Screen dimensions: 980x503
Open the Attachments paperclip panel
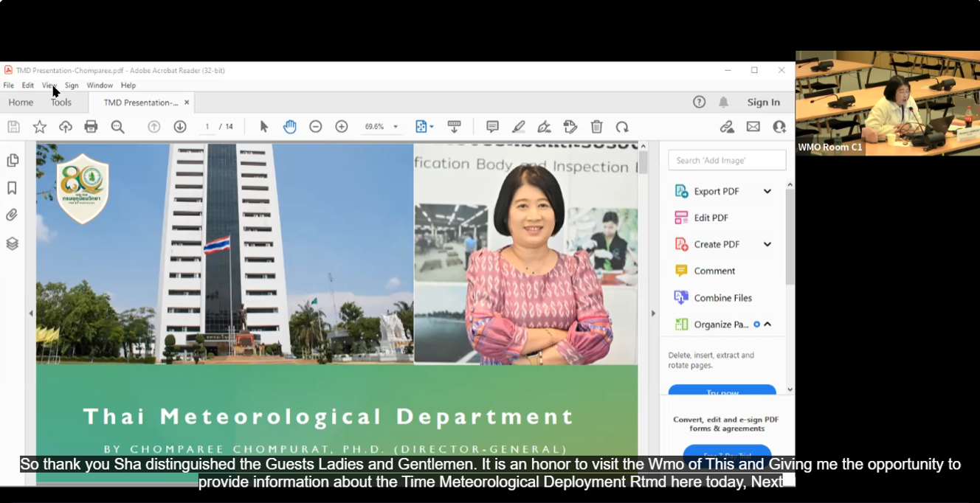click(12, 215)
